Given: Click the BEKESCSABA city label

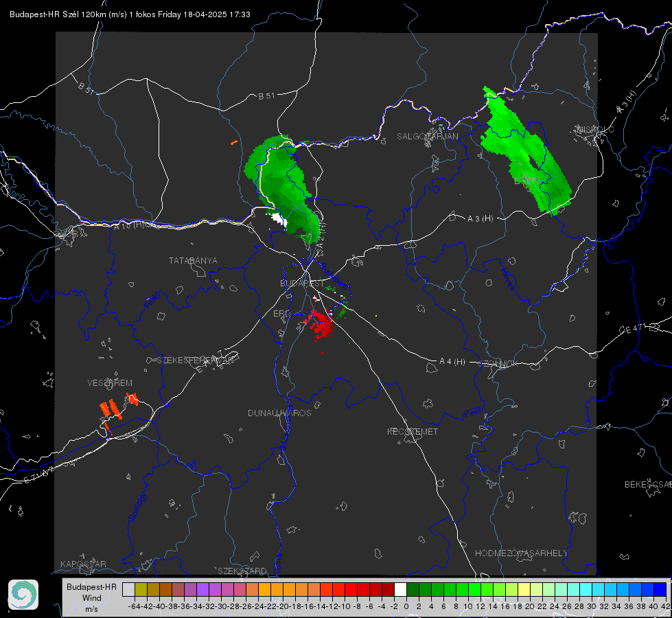Looking at the screenshot, I should pyautogui.click(x=648, y=485).
